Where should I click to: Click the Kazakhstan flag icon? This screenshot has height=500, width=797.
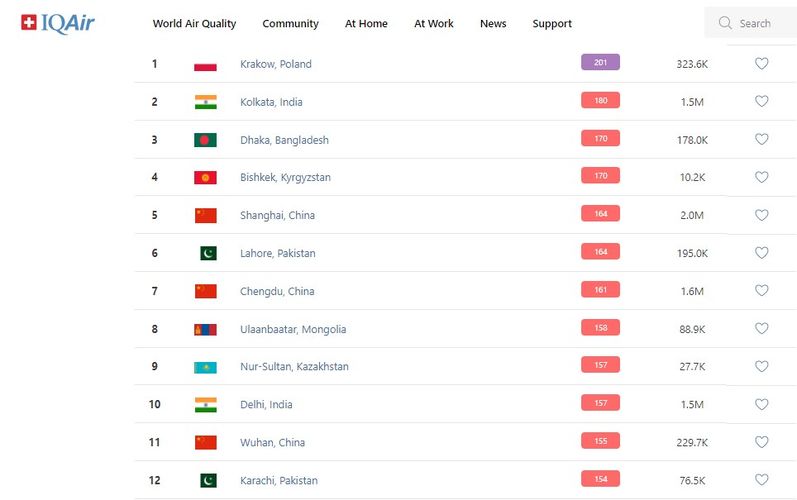tap(205, 367)
